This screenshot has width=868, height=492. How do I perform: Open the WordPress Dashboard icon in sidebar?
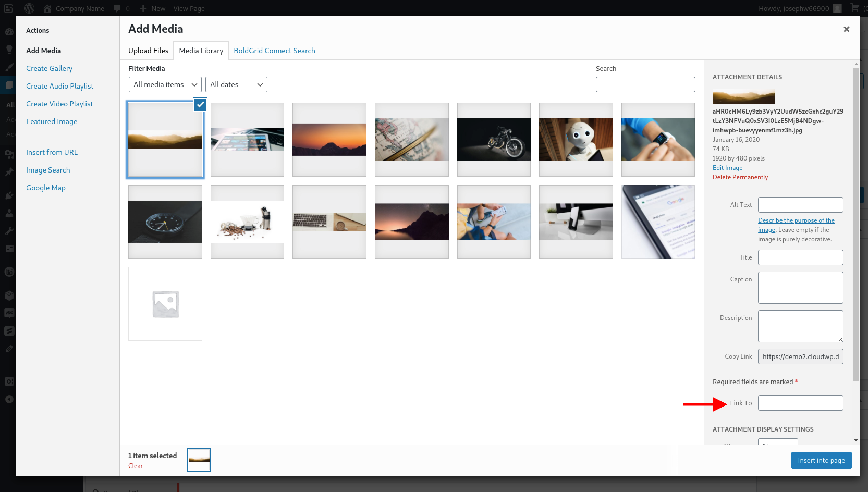pyautogui.click(x=9, y=32)
